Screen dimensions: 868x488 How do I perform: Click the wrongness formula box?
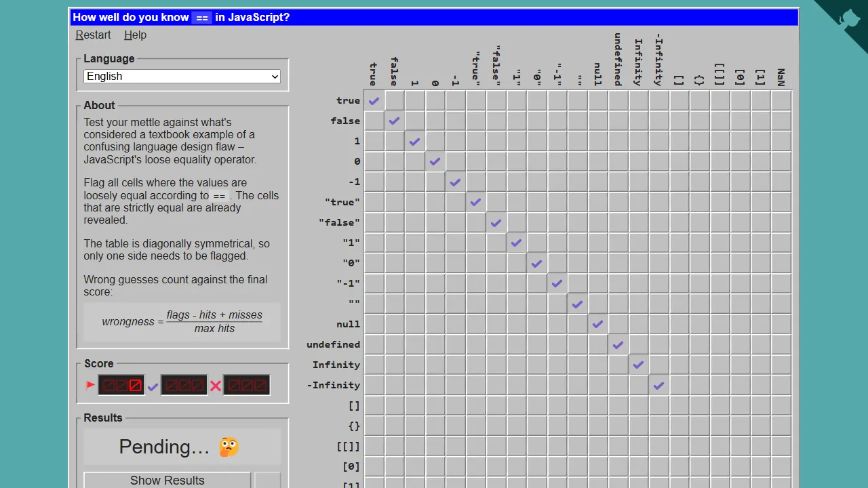pos(182,322)
